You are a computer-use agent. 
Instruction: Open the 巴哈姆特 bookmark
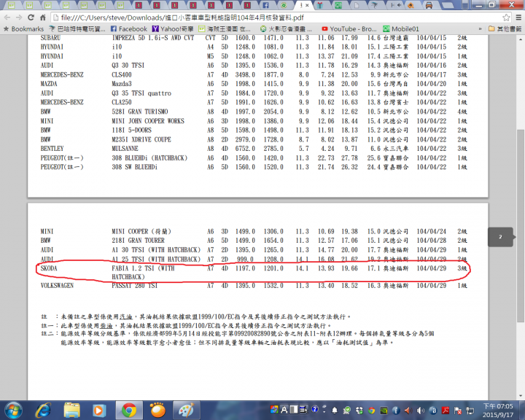[x=77, y=29]
